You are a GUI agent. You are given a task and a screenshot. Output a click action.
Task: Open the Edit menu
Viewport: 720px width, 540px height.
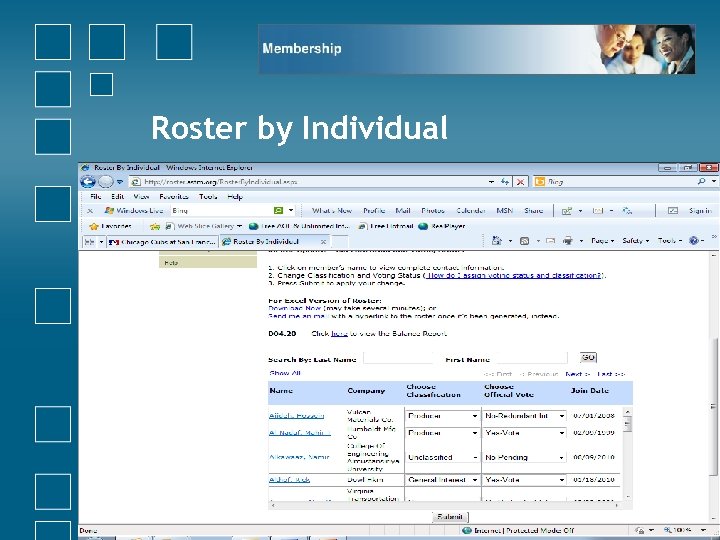click(118, 197)
